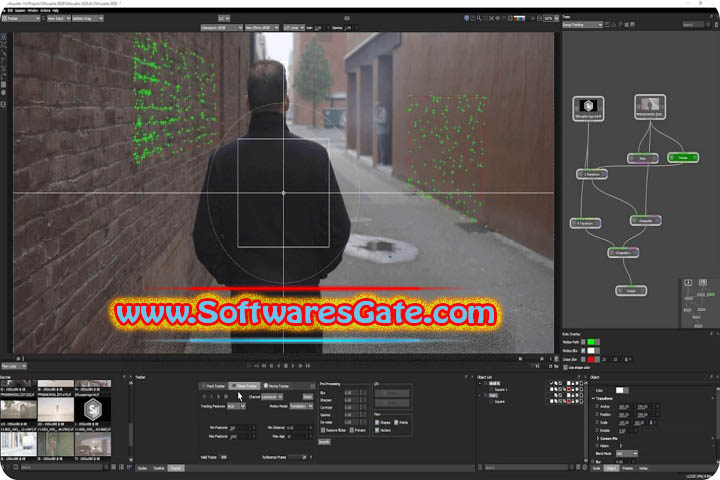The width and height of the screenshot is (720, 480).
Task: Click the scale lock proportions icon
Action: tap(651, 422)
